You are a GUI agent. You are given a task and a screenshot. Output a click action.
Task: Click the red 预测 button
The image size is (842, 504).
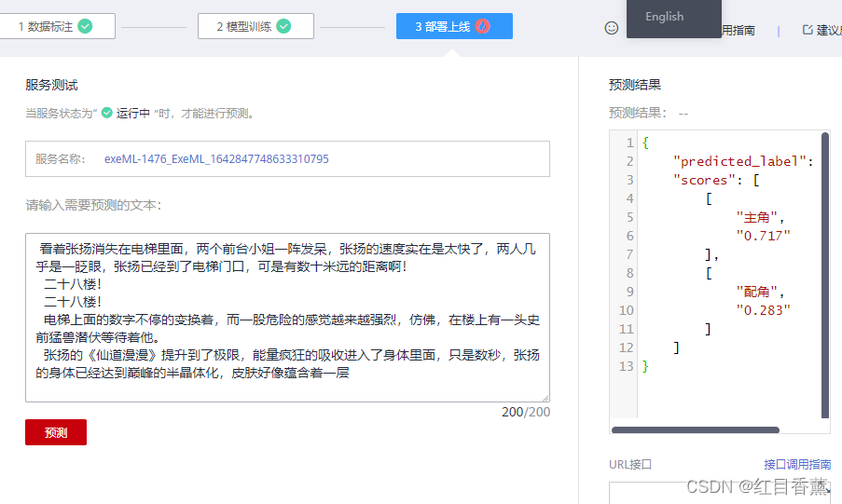point(56,432)
